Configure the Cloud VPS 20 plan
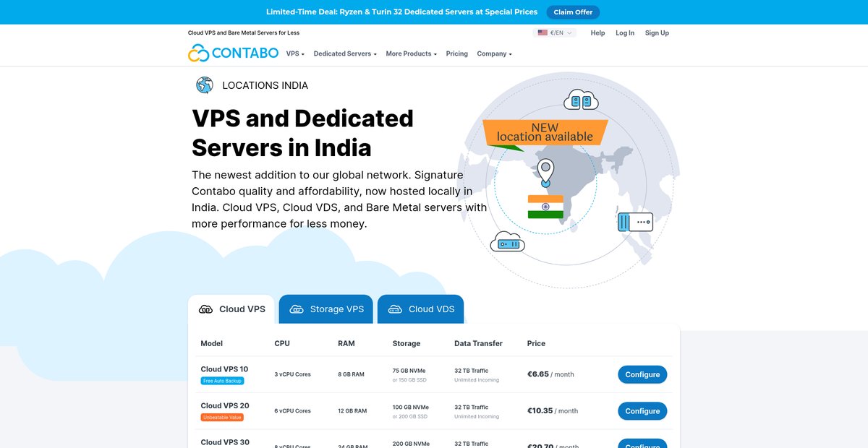Viewport: 868px width, 448px height. (x=642, y=411)
